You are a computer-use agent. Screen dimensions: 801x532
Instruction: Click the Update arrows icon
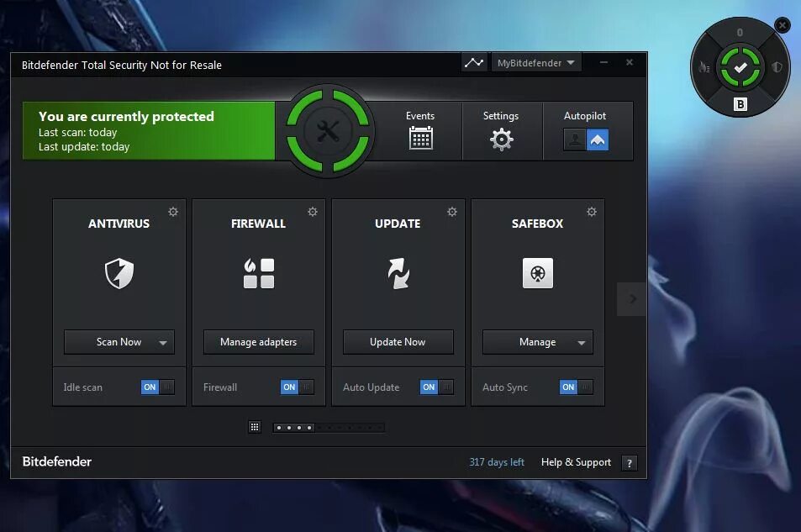398,273
